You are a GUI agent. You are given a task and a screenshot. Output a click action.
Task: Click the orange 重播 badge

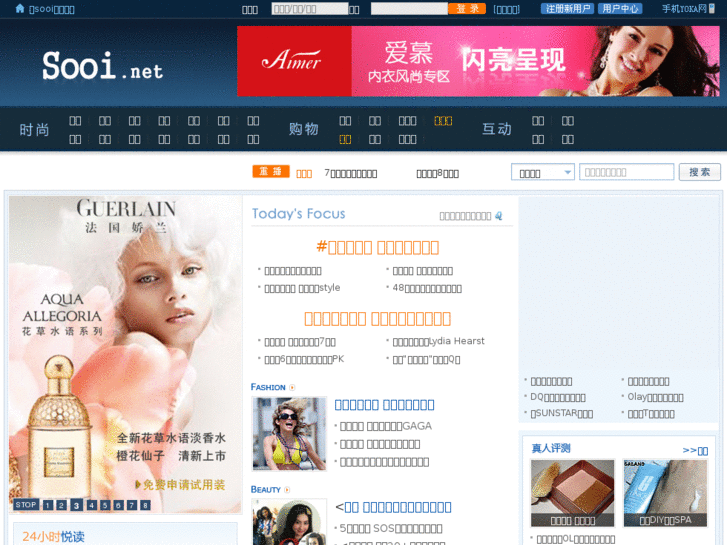[271, 171]
